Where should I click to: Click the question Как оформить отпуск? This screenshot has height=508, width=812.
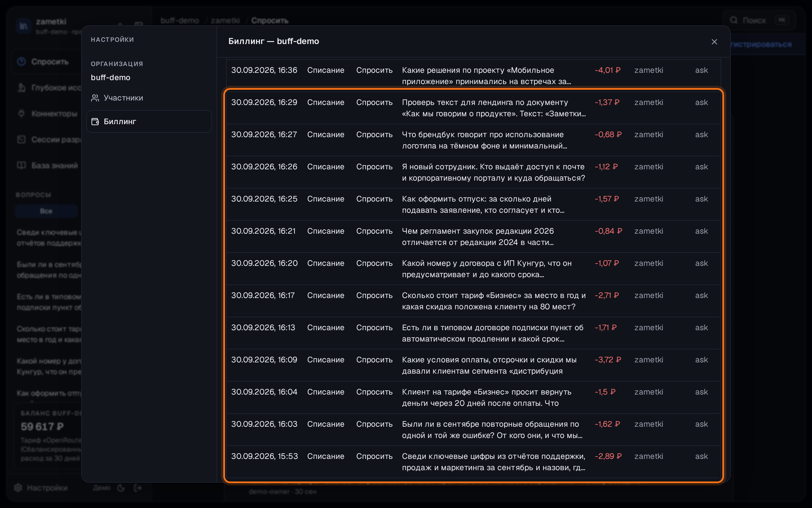point(483,204)
